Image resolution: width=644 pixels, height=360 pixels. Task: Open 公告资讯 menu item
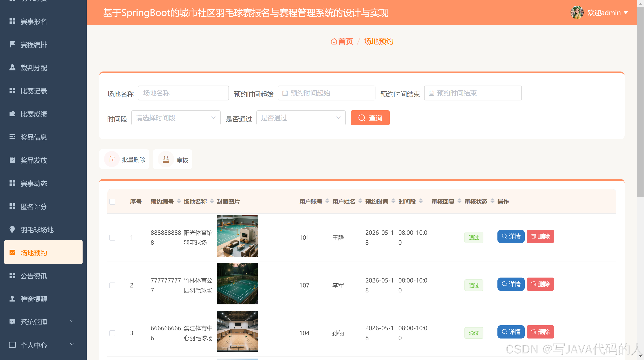click(x=43, y=276)
